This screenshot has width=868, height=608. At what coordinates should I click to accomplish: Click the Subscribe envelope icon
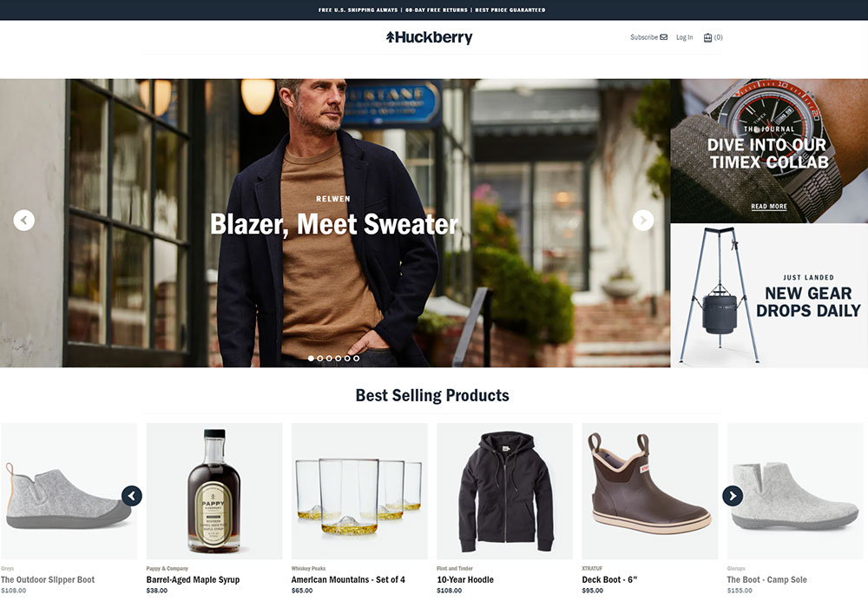664,37
